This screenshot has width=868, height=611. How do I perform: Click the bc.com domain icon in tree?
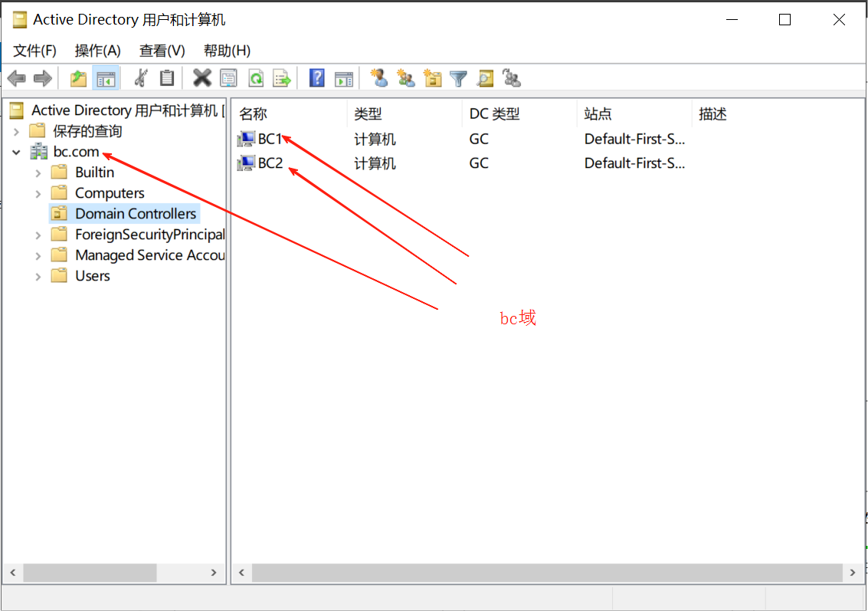[x=39, y=152]
